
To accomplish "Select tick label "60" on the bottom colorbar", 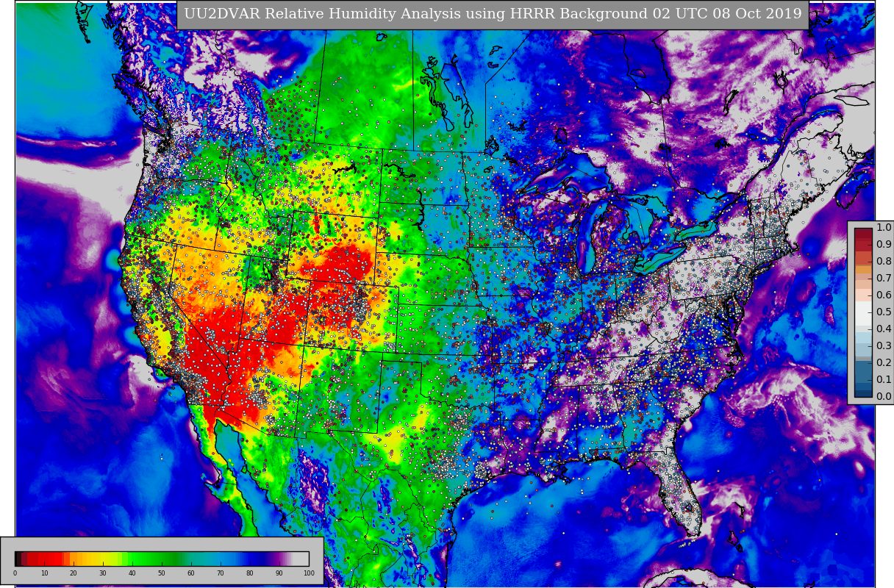I will coord(191,573).
